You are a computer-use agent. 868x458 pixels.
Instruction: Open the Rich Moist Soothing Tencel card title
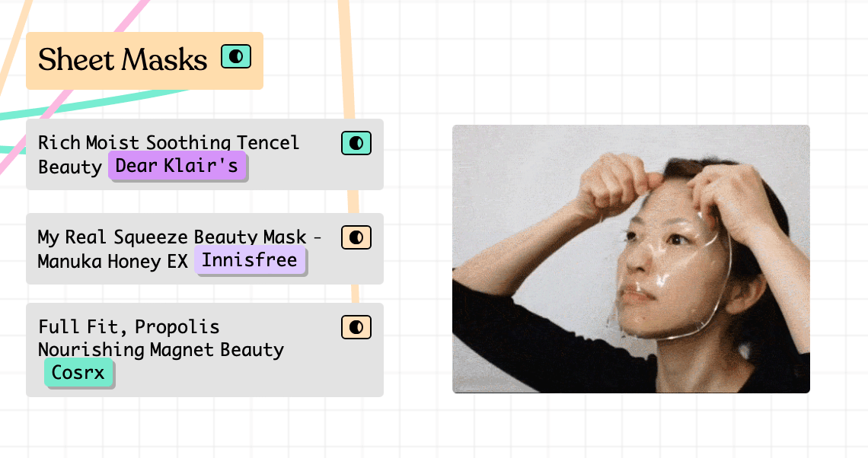(168, 142)
